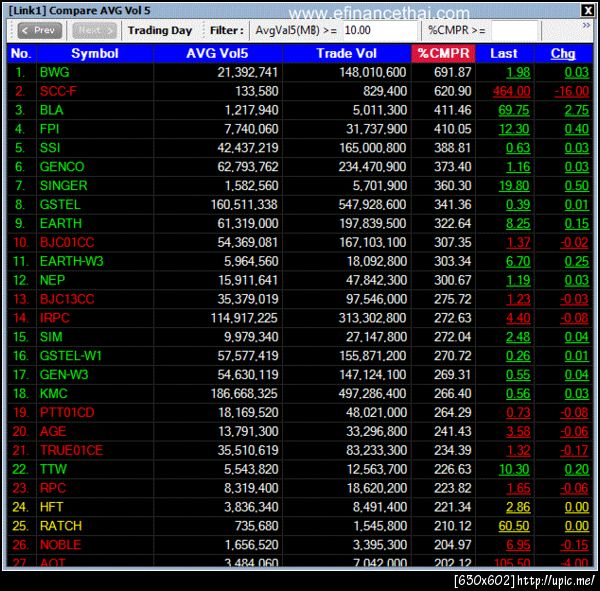Click TTW change value 0.20
Image resolution: width=600 pixels, height=591 pixels.
click(577, 469)
